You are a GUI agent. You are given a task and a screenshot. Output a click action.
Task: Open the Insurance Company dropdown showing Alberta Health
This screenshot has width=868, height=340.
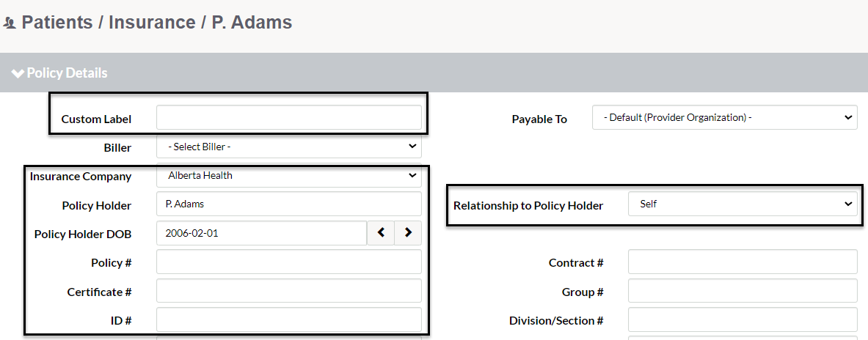pyautogui.click(x=289, y=175)
